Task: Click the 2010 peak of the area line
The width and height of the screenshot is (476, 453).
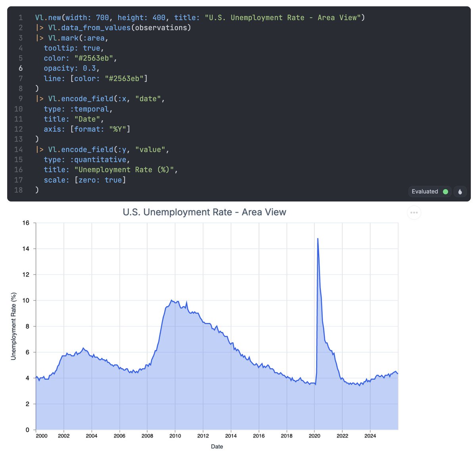Action: pyautogui.click(x=171, y=300)
